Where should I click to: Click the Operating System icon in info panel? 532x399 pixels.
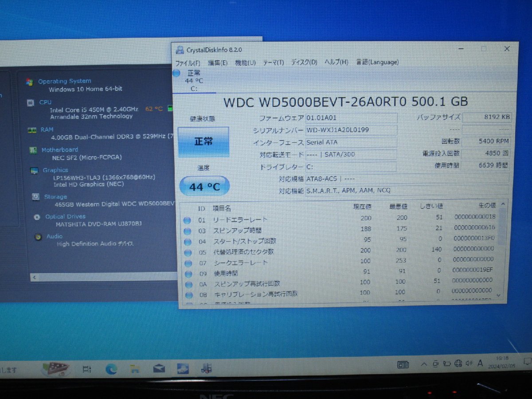(30, 81)
